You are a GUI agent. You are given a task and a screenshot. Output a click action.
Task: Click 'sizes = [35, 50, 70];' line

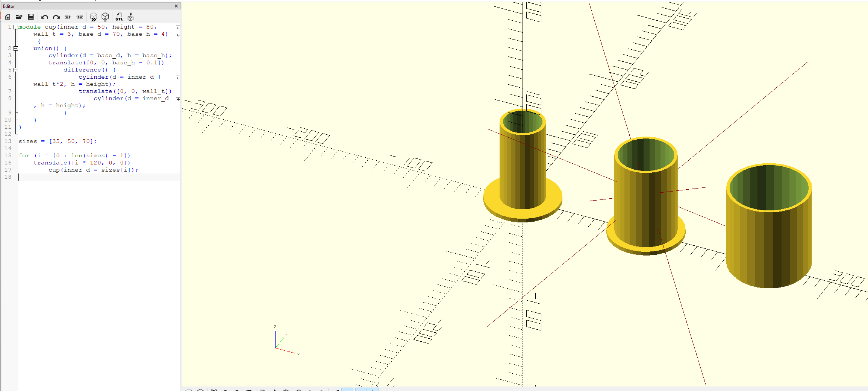(x=58, y=141)
